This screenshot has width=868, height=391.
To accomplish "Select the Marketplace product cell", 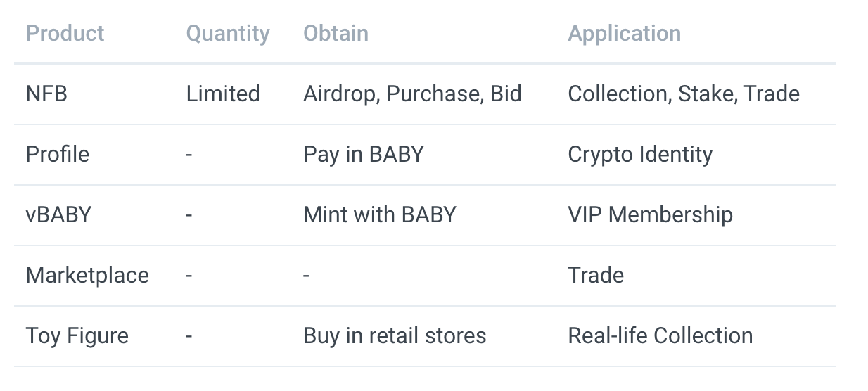I will tap(87, 275).
